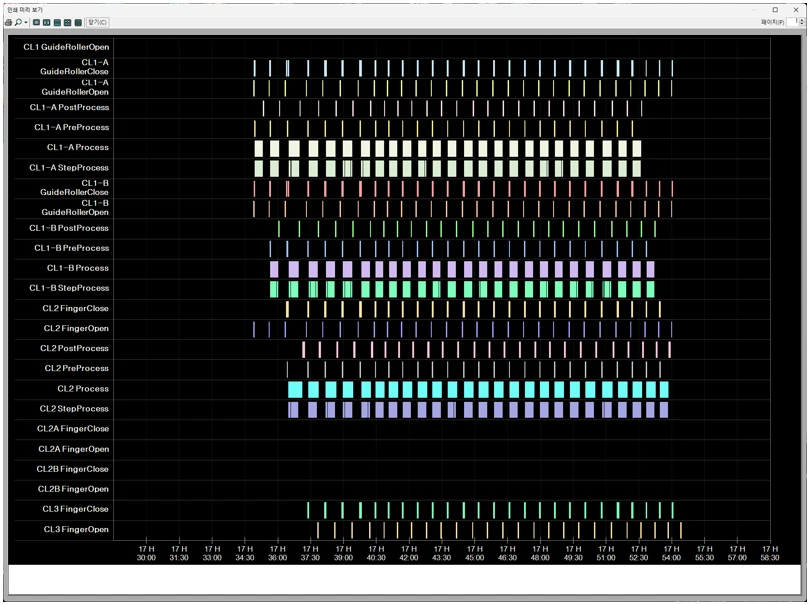Click the 닫기(C) close-preview button
Screen dimensions: 810x605
[97, 22]
